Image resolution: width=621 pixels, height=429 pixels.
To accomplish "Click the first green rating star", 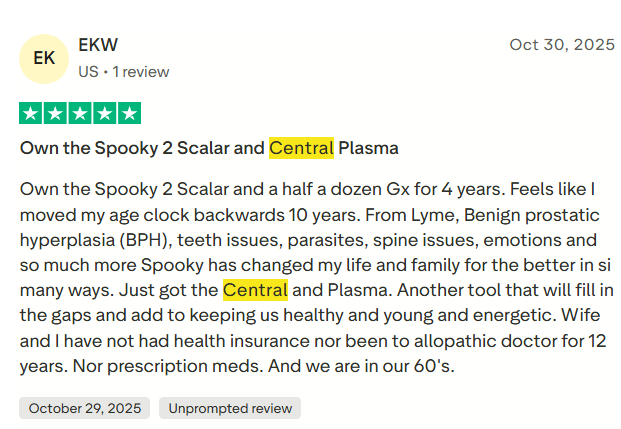I will (x=30, y=113).
